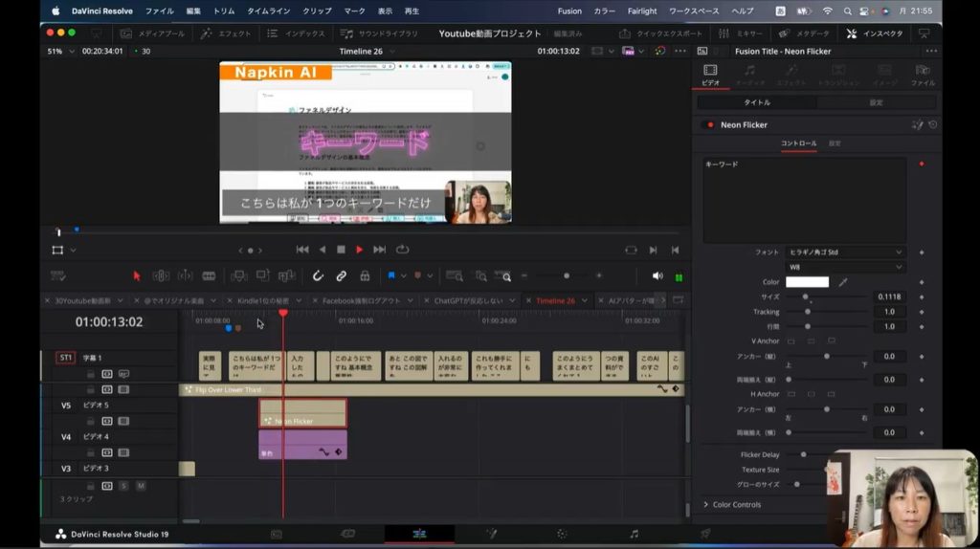This screenshot has width=980, height=549.
Task: Click the クイックエクスポート button
Action: pyautogui.click(x=662, y=33)
